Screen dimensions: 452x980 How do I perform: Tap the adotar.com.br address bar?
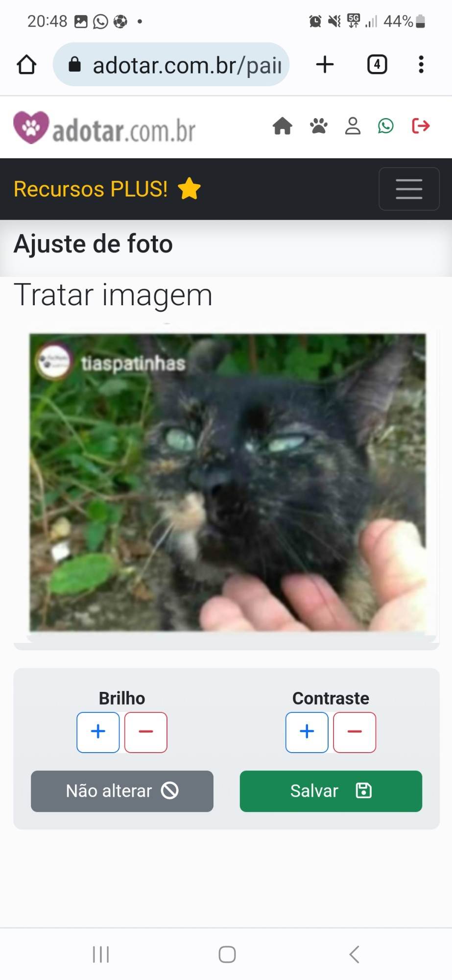171,64
